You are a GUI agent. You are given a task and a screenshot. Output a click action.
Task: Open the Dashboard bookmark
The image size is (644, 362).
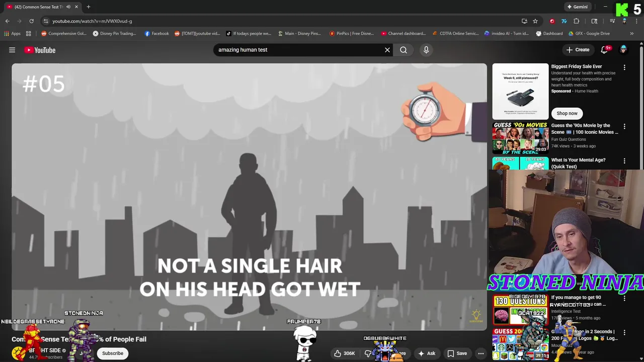click(x=549, y=34)
